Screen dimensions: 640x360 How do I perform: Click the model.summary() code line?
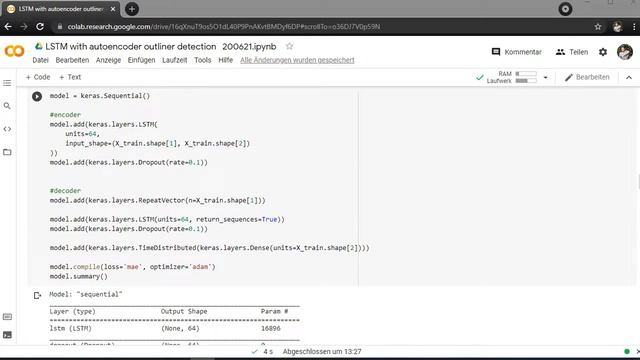pyautogui.click(x=79, y=276)
